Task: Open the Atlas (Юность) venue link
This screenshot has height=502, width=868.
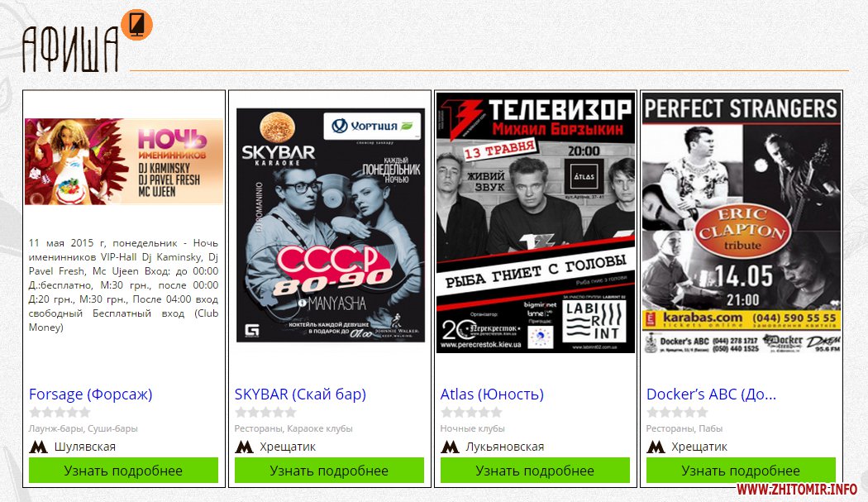Action: click(492, 394)
